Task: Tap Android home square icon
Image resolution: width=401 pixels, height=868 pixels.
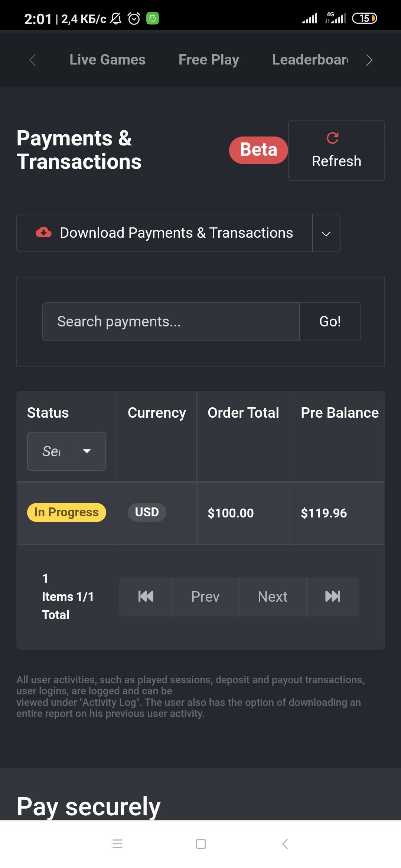Action: click(201, 844)
